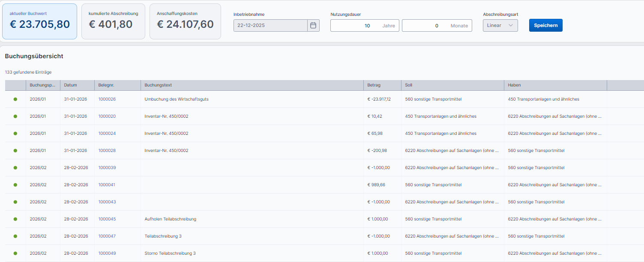Viewport: 644px width, 262px height.
Task: Select the aktueller Buchwert card
Action: [39, 21]
